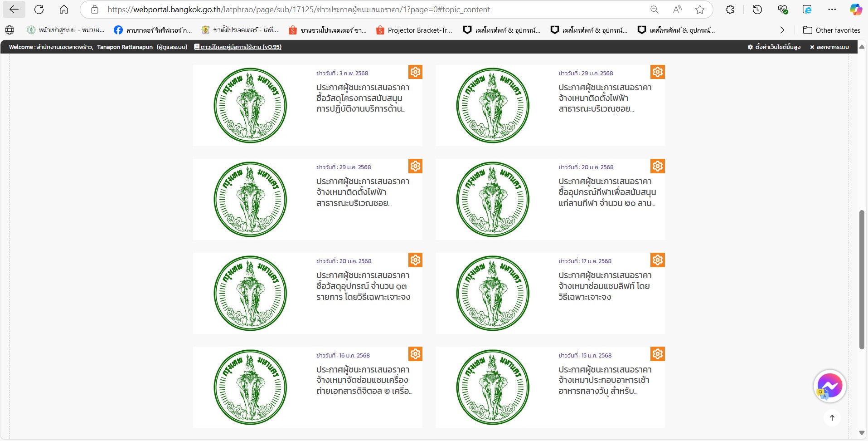Click the read aloud icon
The image size is (868, 441).
(x=677, y=10)
